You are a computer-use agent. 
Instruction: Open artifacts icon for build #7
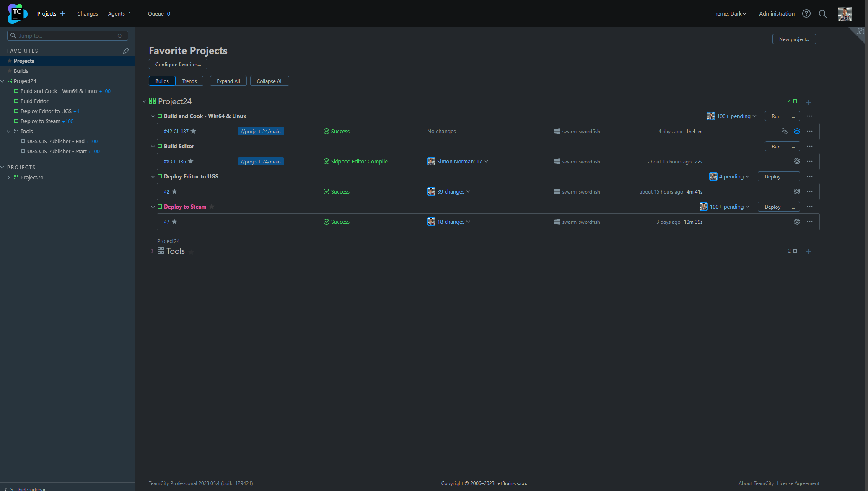[x=797, y=222]
